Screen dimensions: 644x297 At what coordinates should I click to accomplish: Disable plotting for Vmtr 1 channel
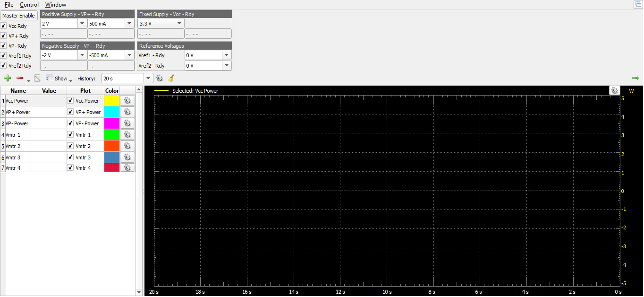click(71, 135)
